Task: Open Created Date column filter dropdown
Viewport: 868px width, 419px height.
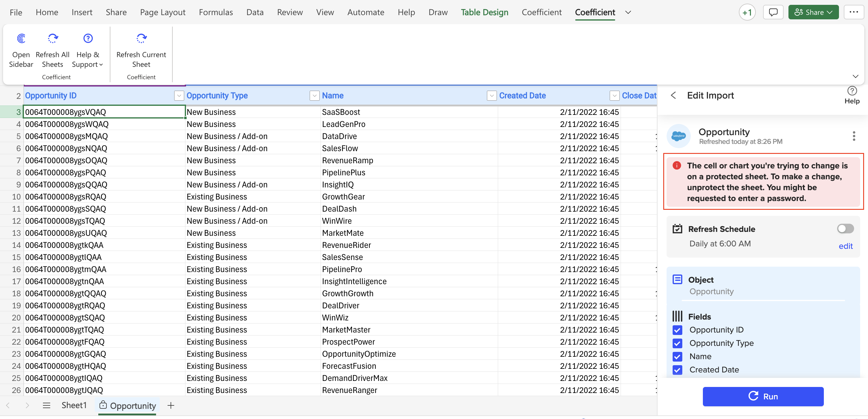Action: pyautogui.click(x=615, y=96)
